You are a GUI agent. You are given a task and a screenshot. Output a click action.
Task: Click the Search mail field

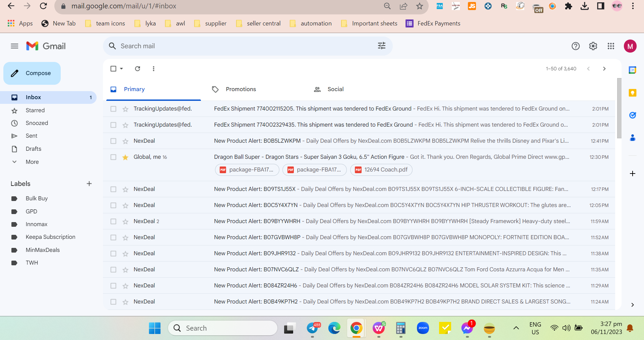click(248, 46)
